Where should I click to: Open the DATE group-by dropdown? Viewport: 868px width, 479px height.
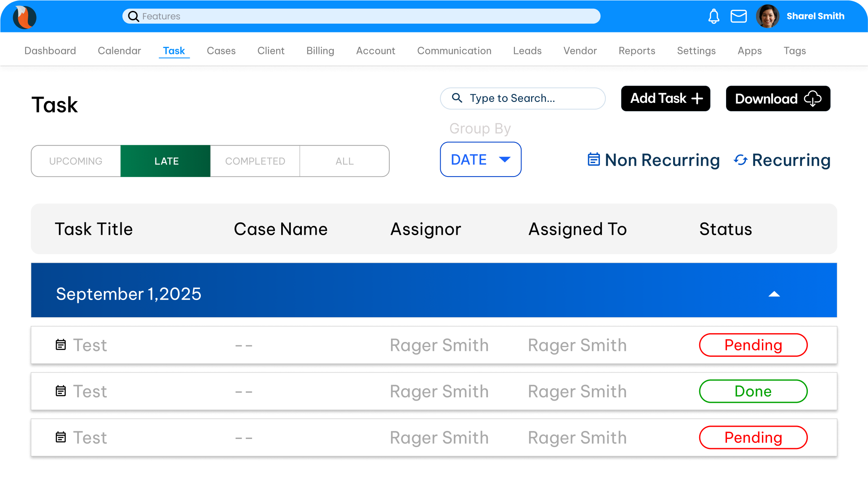click(480, 159)
